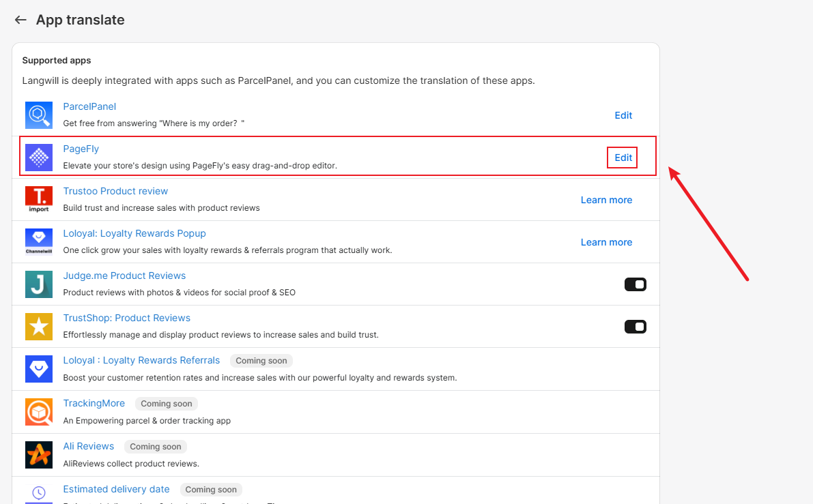Image resolution: width=813 pixels, height=504 pixels.
Task: Click Learn more for Trustoo Product review
Action: [x=606, y=200]
